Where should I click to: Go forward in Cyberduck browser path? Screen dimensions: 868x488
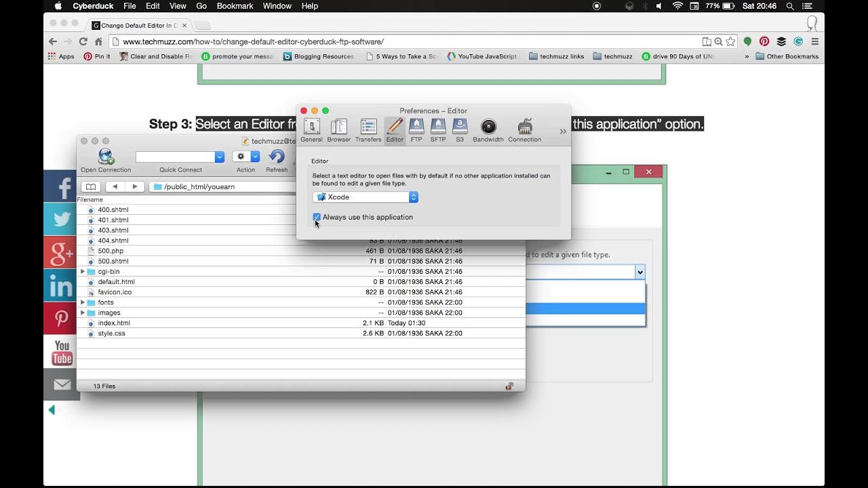tap(134, 186)
